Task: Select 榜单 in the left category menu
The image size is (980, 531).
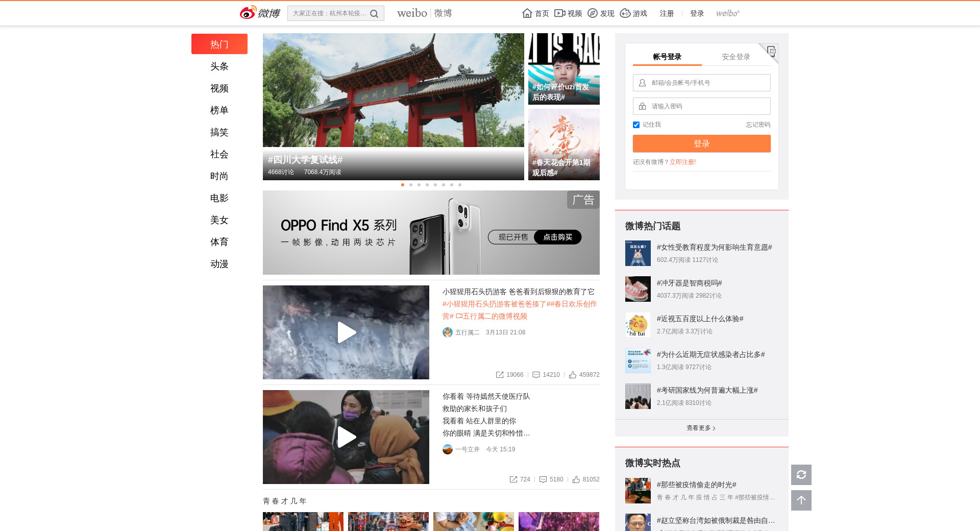Action: point(219,110)
